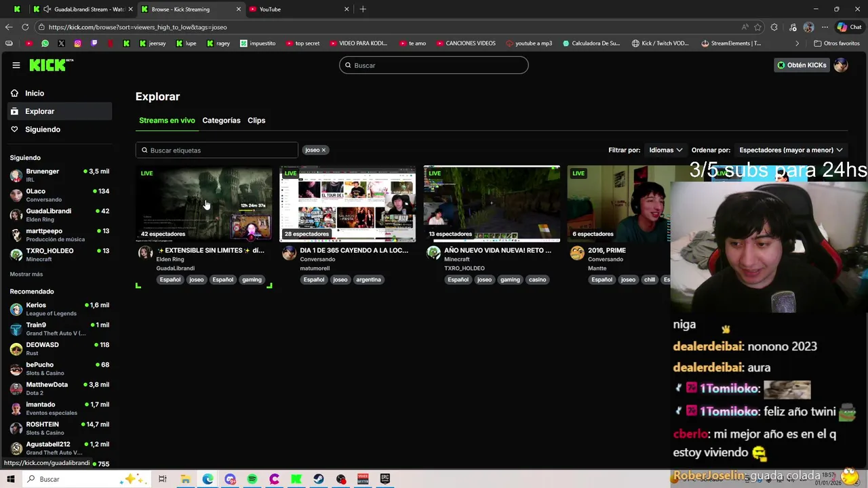The height and width of the screenshot is (488, 868).
Task: Open the Elden Ring stream thumbnail
Action: tap(203, 203)
